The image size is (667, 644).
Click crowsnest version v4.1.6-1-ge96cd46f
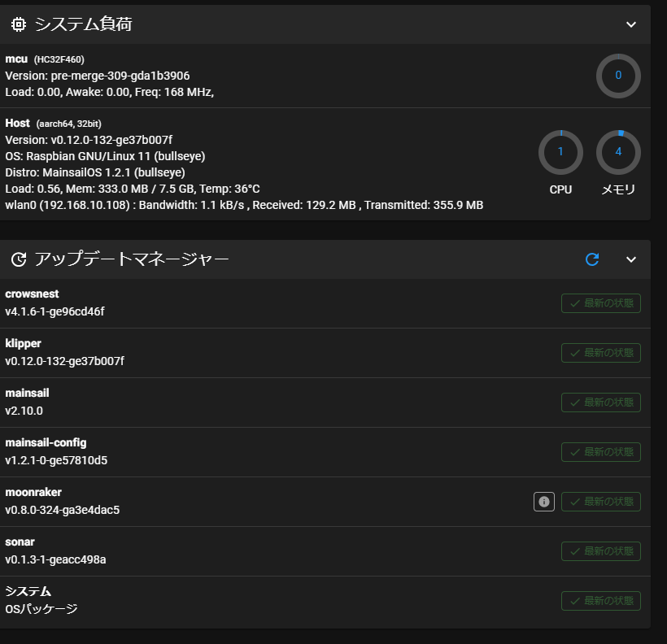54,311
